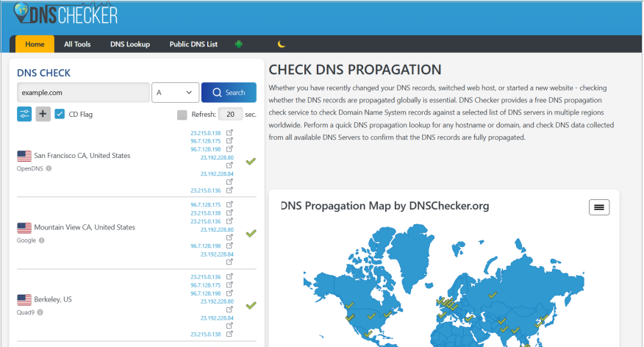This screenshot has height=347, width=644.
Task: Open the chart menu on DNS Propagation Map
Action: pyautogui.click(x=599, y=207)
